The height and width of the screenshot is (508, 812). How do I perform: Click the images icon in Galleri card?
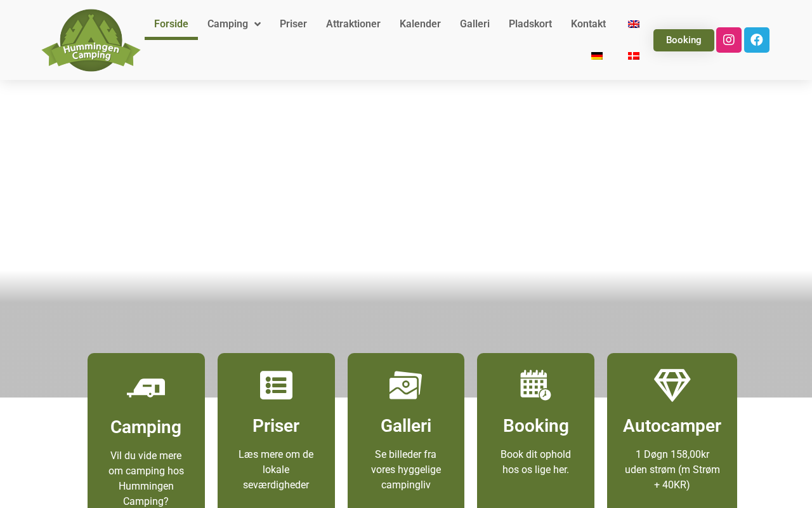pyautogui.click(x=406, y=385)
